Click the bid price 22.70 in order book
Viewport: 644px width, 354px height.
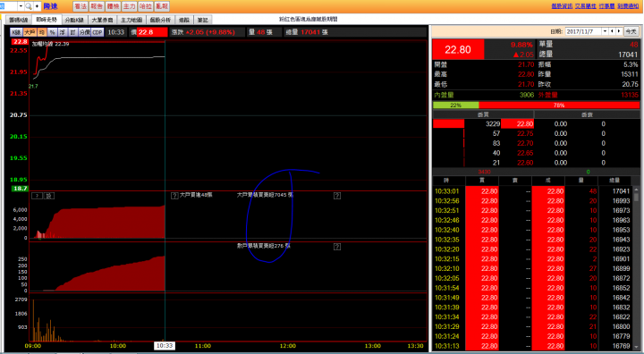coord(525,143)
